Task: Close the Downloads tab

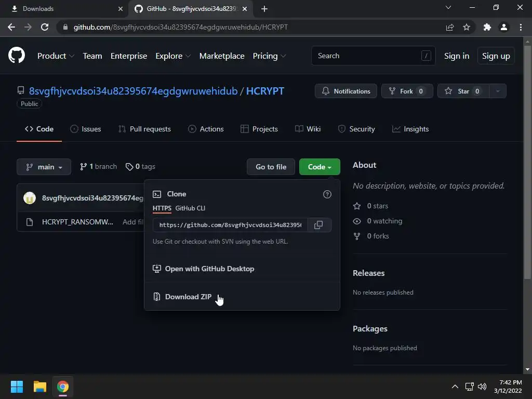Action: (121, 9)
